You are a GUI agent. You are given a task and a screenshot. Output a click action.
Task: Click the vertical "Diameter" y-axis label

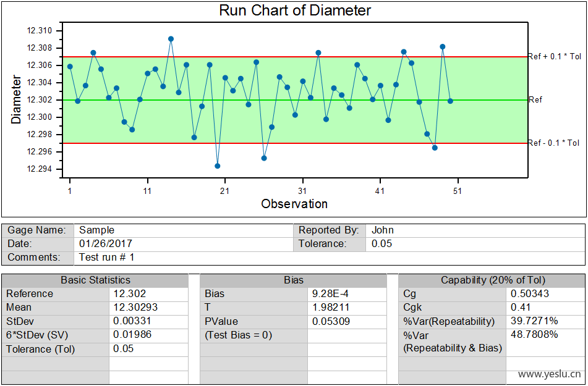point(17,100)
